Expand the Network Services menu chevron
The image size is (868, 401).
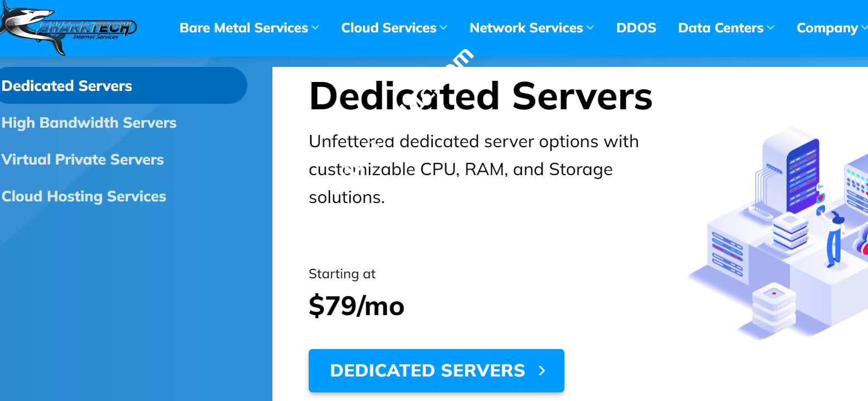pyautogui.click(x=591, y=27)
